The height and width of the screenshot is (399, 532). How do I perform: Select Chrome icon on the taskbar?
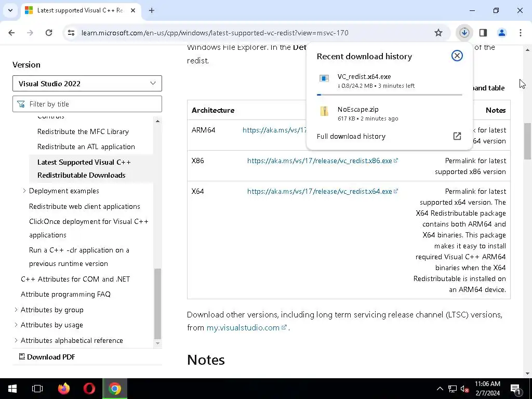(115, 389)
